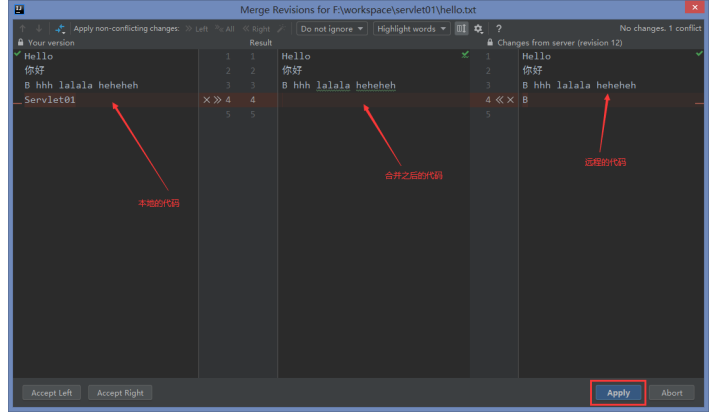
Task: Confirm the merge with the Apply button
Action: coord(618,392)
